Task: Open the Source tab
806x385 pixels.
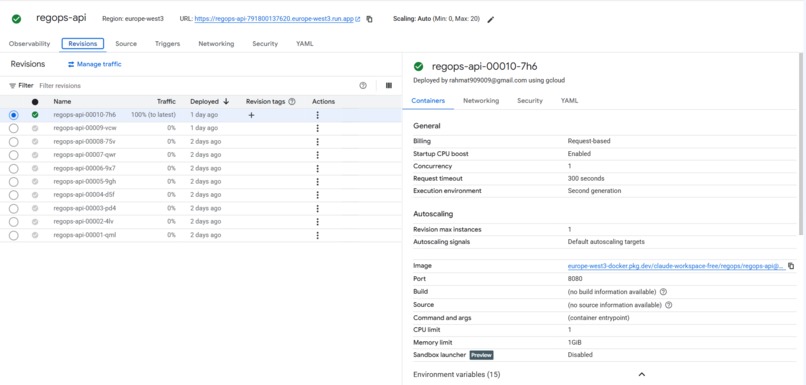Action: click(x=126, y=44)
